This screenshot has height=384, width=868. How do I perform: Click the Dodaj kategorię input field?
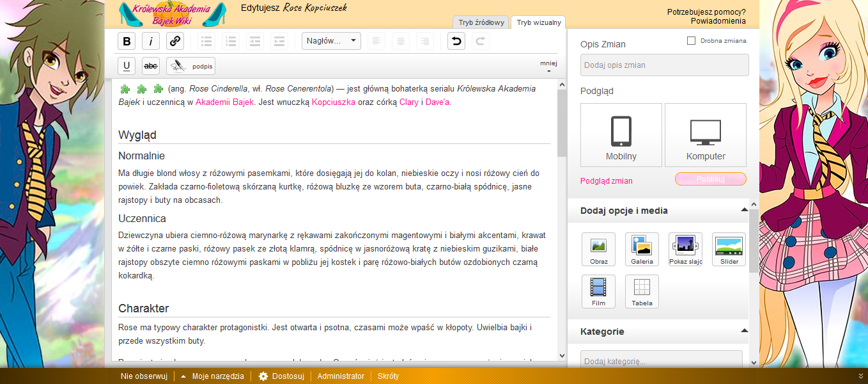[x=662, y=360]
